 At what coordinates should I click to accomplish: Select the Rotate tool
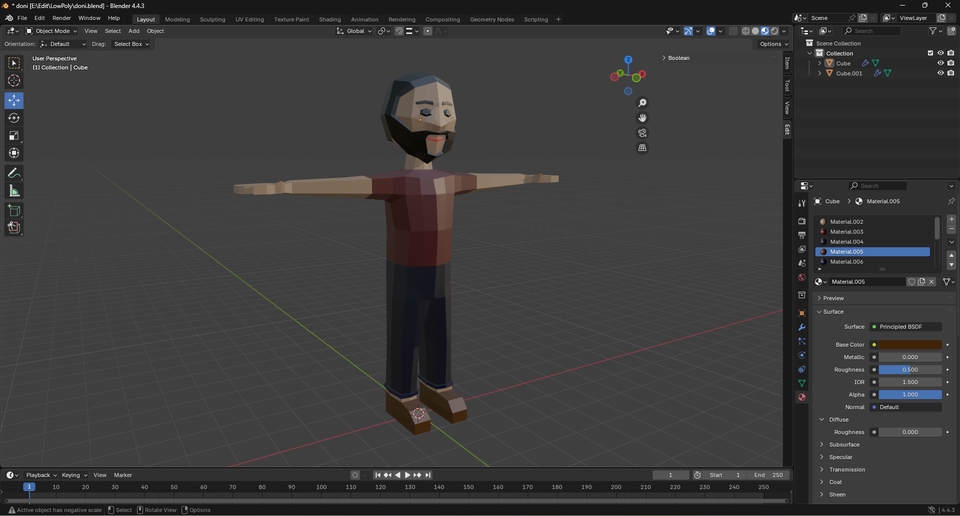coord(13,118)
